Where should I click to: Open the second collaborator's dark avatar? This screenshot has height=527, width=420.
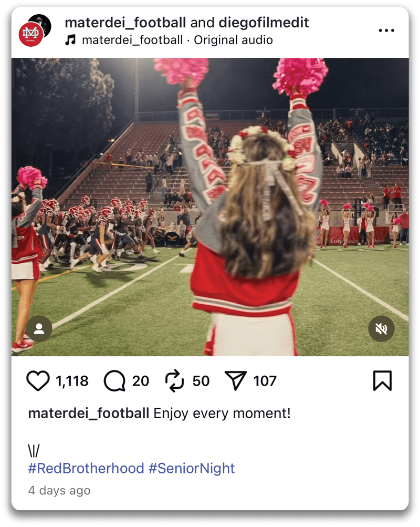click(43, 22)
